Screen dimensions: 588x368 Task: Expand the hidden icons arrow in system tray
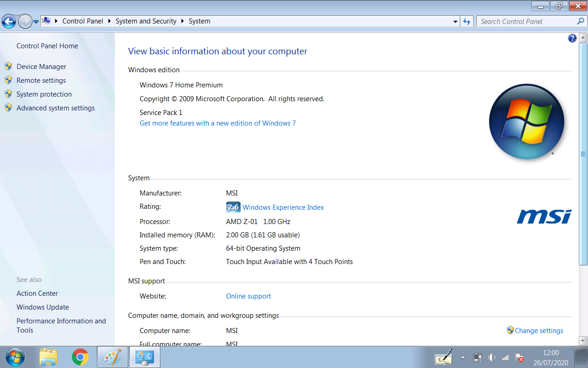463,357
